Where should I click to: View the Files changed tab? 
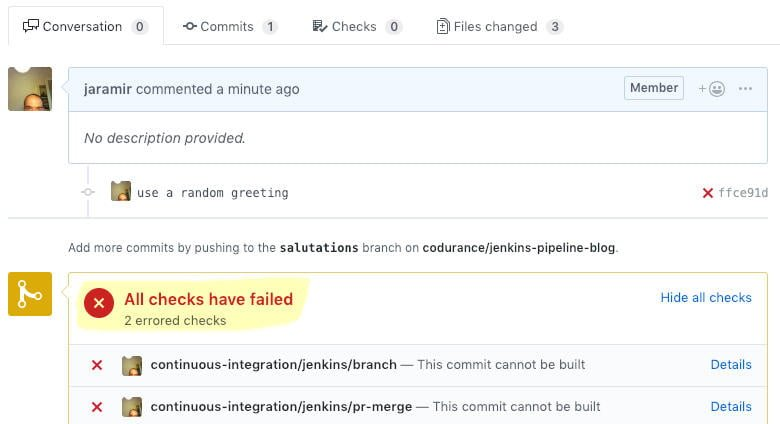click(x=499, y=26)
